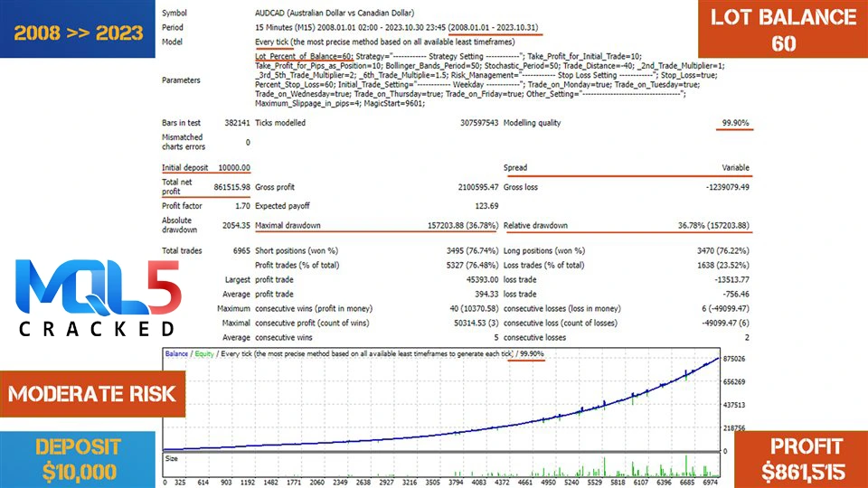Click the Absolute drawdown value 2054.35
The width and height of the screenshot is (868, 488).
[236, 225]
